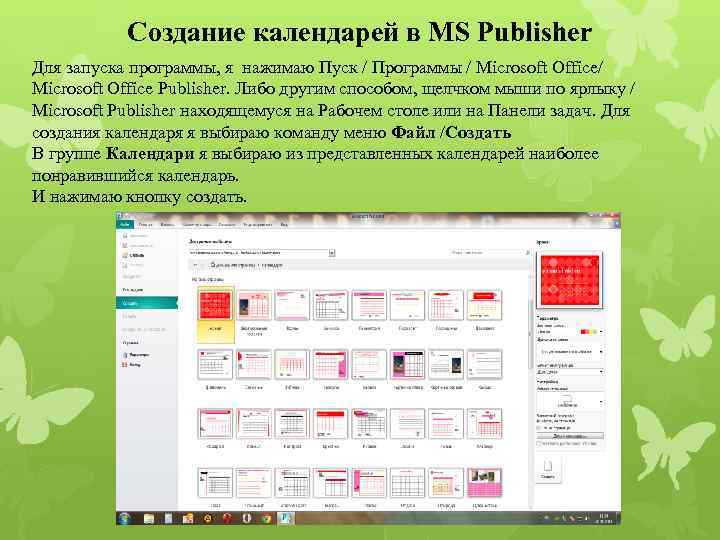Click the template search input field
This screenshot has height=540, width=720.
click(x=486, y=253)
